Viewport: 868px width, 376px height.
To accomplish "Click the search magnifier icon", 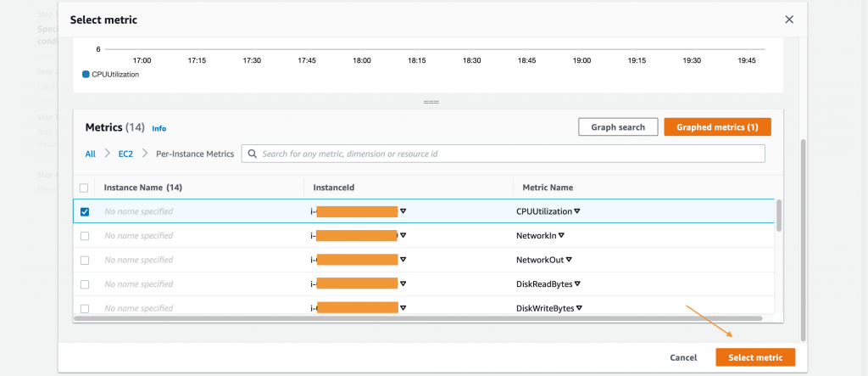I will [253, 154].
